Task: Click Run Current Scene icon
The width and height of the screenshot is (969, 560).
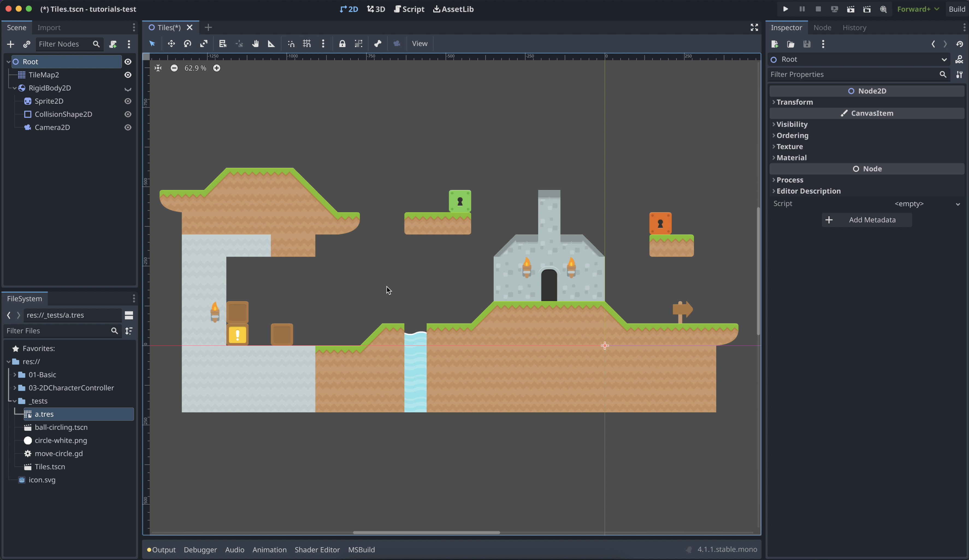Action: (850, 9)
